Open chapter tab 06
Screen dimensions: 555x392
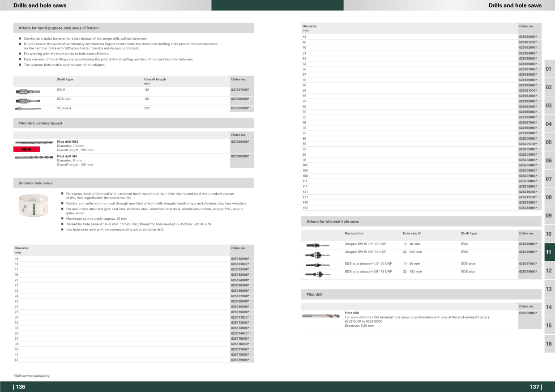(549, 161)
